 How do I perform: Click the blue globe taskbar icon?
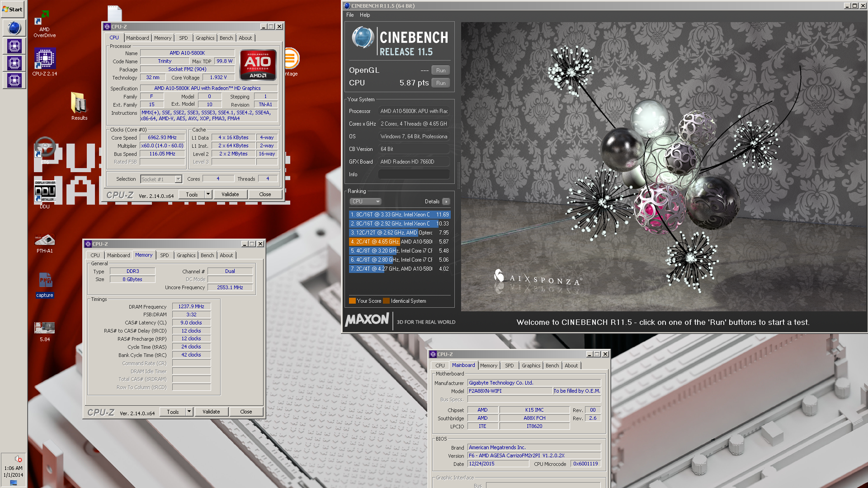(14, 28)
